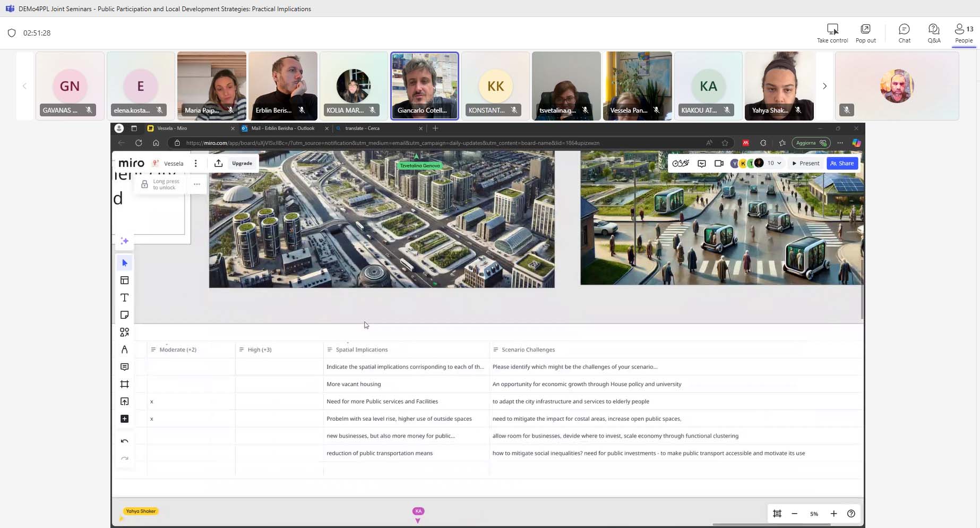The height and width of the screenshot is (528, 980).
Task: Open board options three-dot menu
Action: click(196, 164)
